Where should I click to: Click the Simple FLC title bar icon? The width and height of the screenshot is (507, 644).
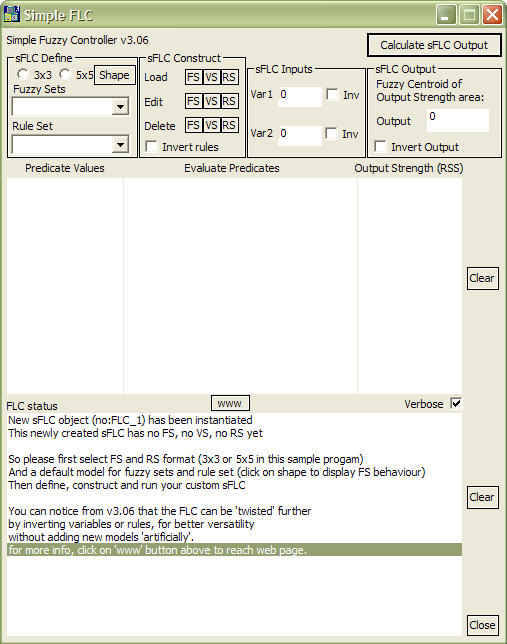(12, 14)
